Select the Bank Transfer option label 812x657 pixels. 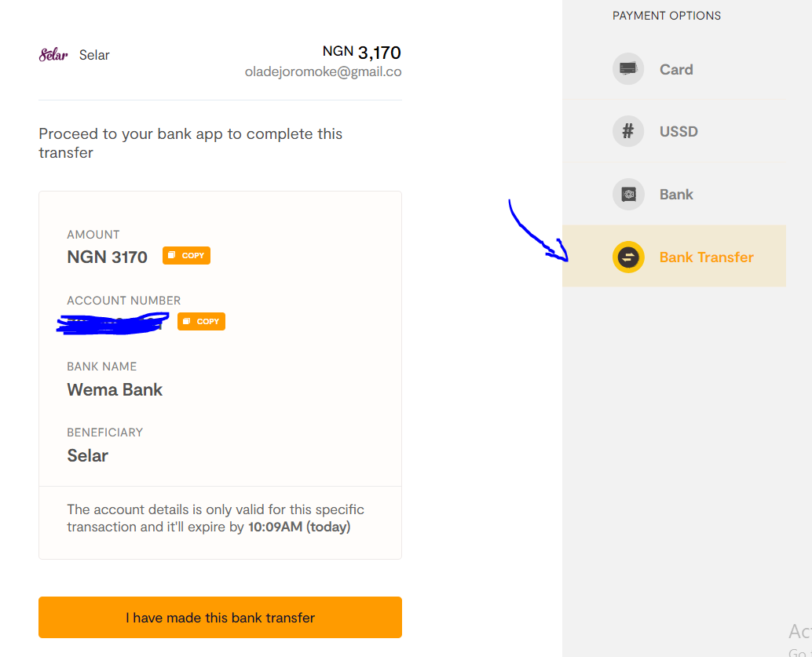706,257
